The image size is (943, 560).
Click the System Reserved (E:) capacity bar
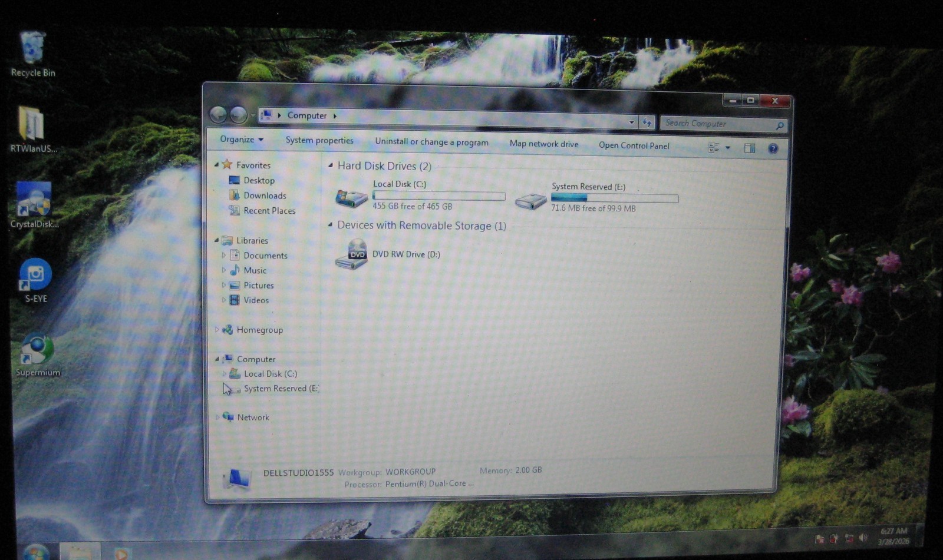pos(615,198)
